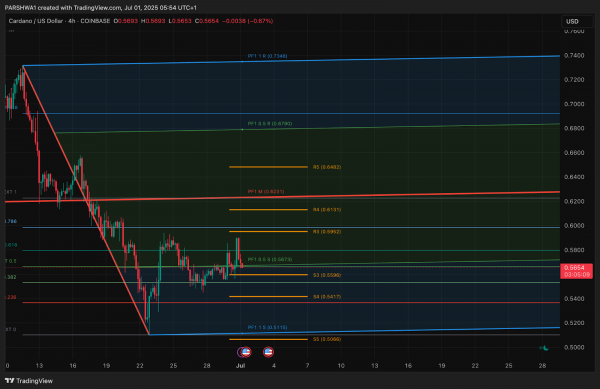Click the PF1 1 S blue lower line label
The image size is (600, 389).
click(x=267, y=327)
